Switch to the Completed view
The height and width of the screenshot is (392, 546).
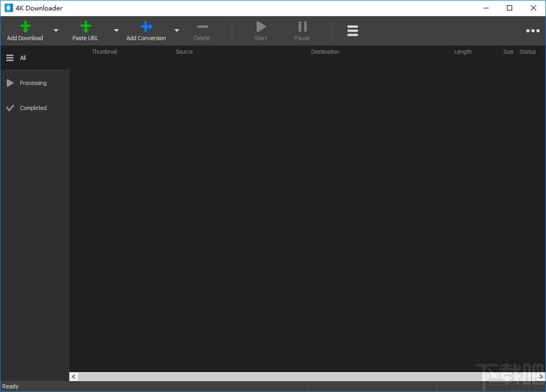[32, 108]
